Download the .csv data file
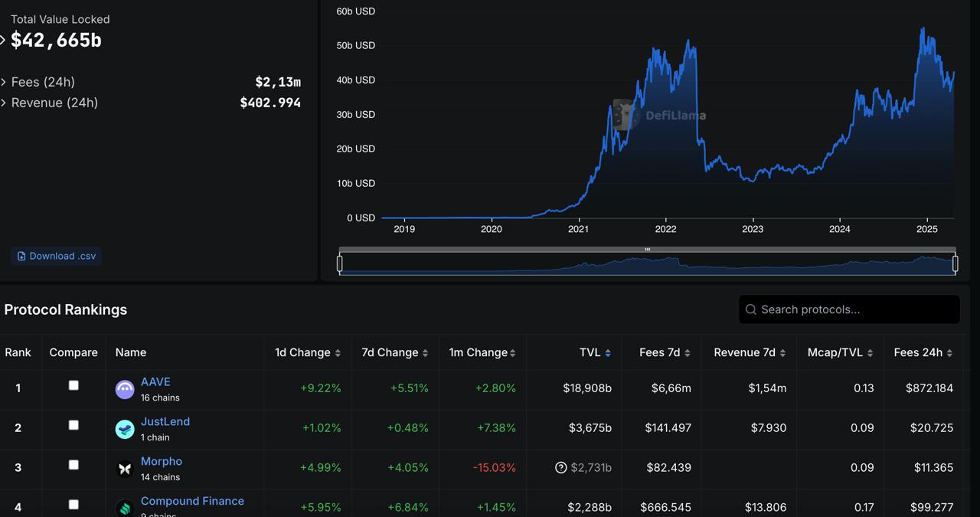 point(57,256)
